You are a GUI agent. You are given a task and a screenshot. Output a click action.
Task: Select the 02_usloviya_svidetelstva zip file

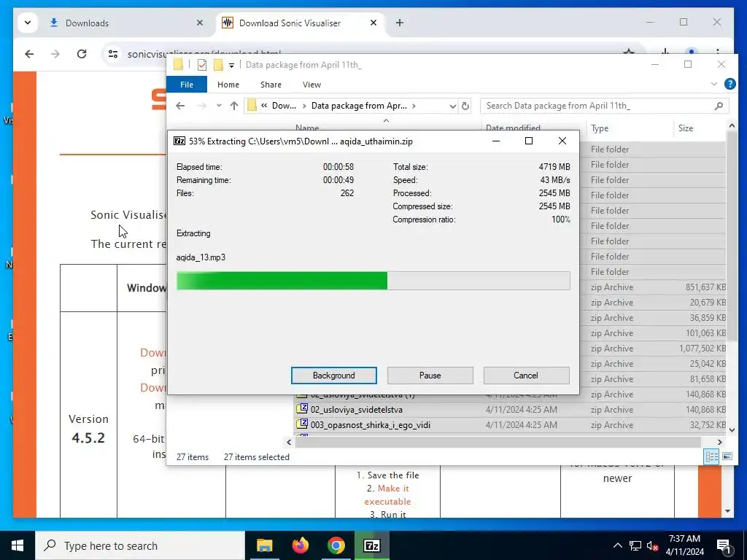click(356, 410)
